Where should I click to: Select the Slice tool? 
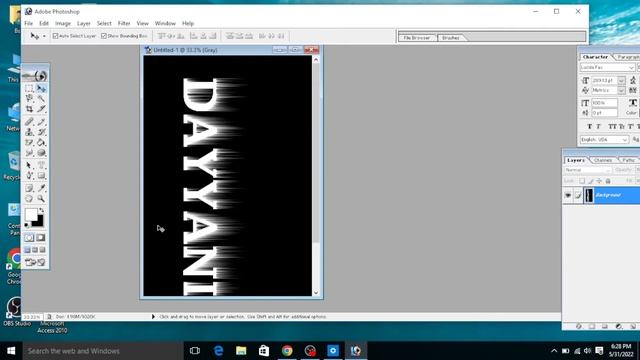click(x=41, y=109)
